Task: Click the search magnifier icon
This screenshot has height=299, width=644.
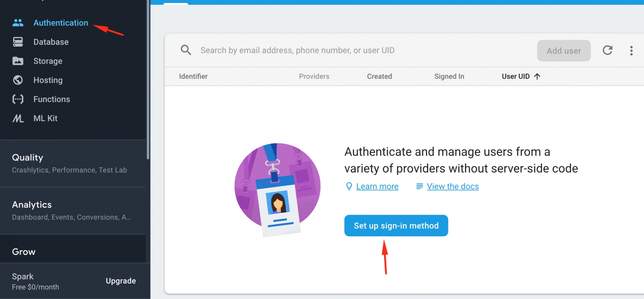Action: [186, 50]
